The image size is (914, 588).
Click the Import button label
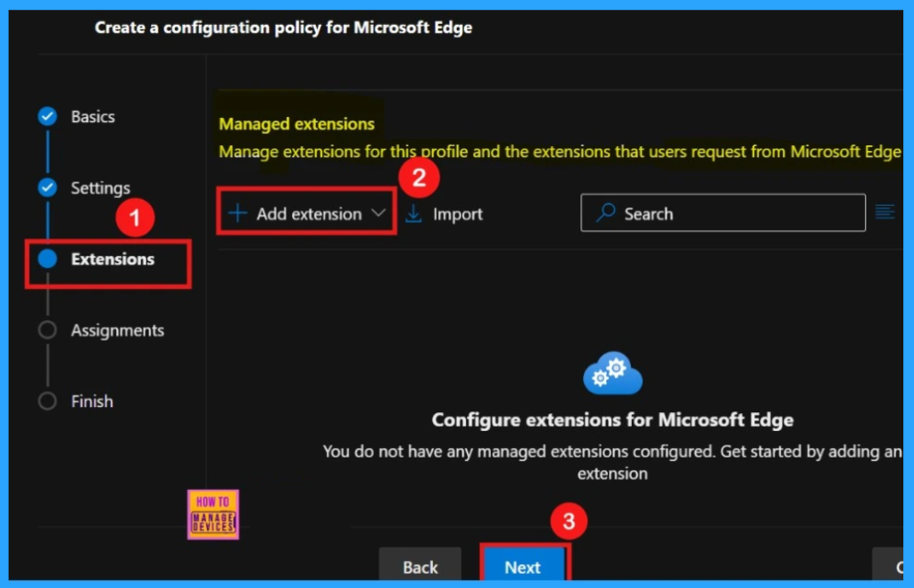458,214
